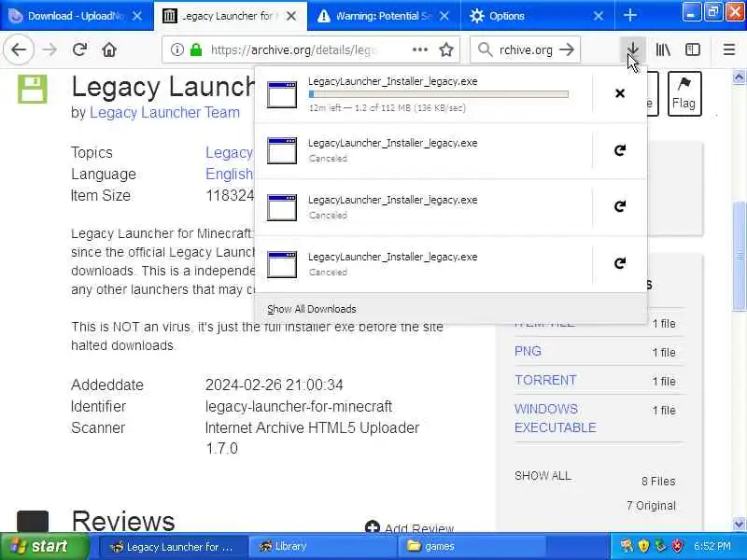747x560 pixels.
Task: Click the identifier text legacy-launcher-for-minecraft
Action: click(299, 406)
